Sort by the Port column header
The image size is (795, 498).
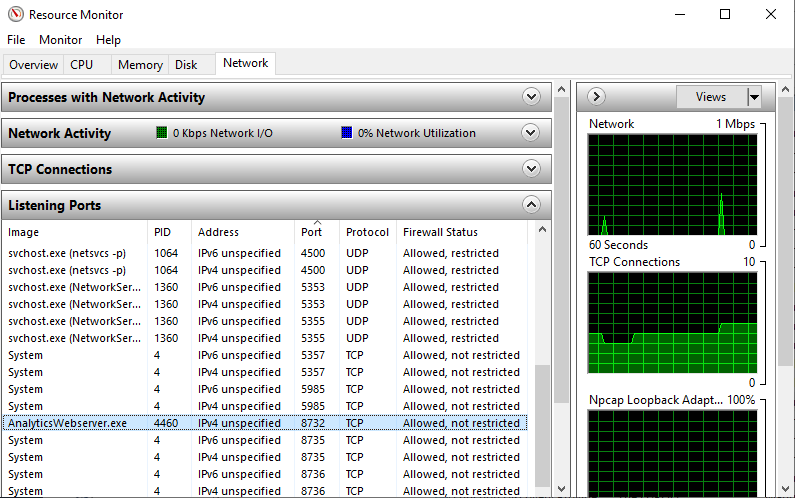[317, 232]
